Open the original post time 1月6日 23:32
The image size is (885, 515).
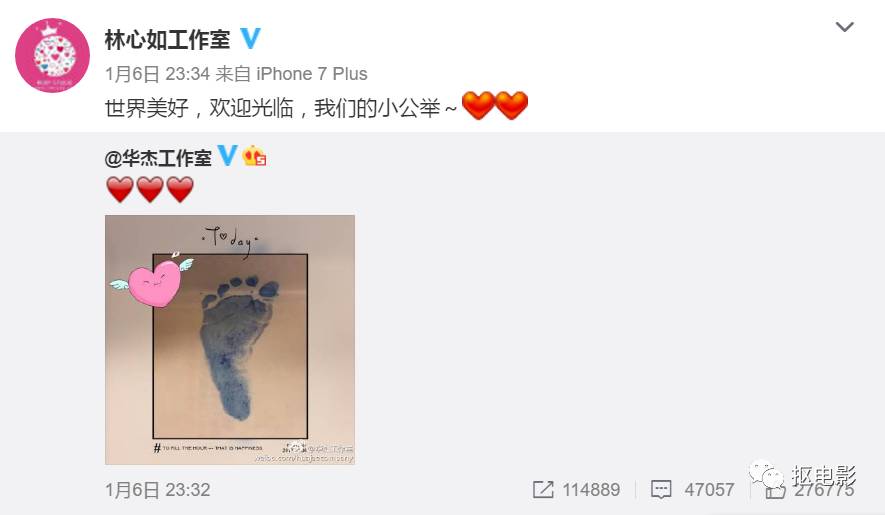click(157, 490)
